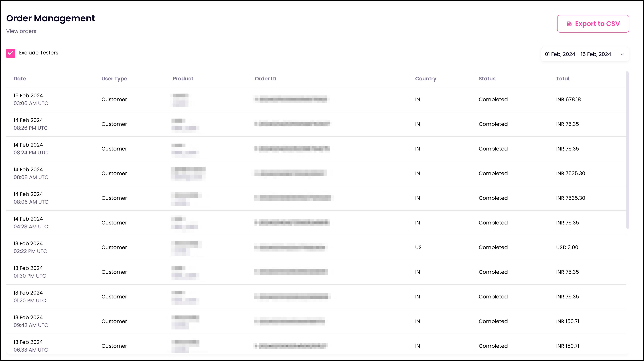Open the date range selector dropdown

[585, 54]
